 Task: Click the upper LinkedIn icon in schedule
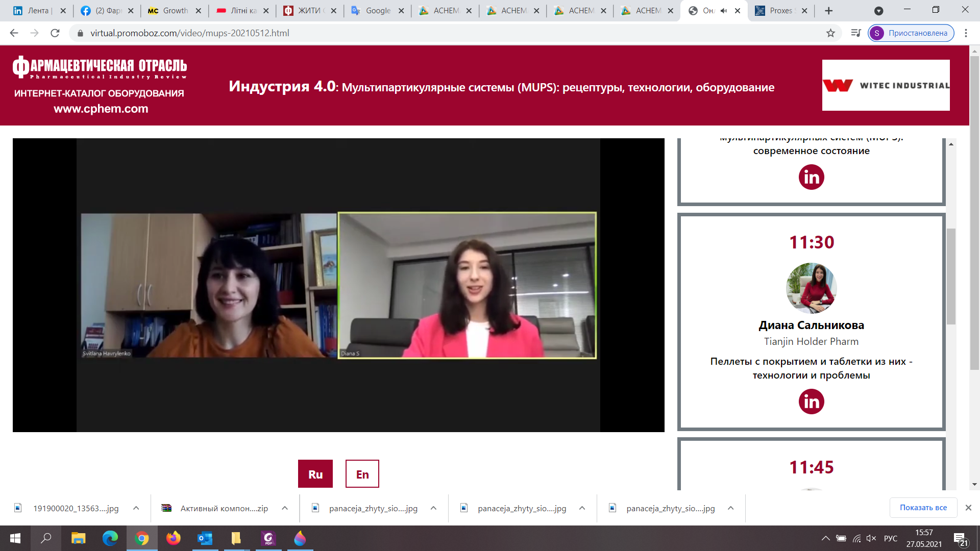[811, 177]
